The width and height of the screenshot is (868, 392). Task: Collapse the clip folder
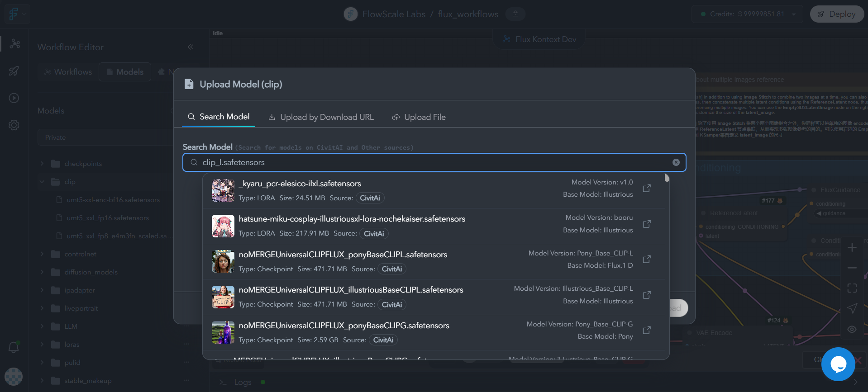click(x=42, y=182)
